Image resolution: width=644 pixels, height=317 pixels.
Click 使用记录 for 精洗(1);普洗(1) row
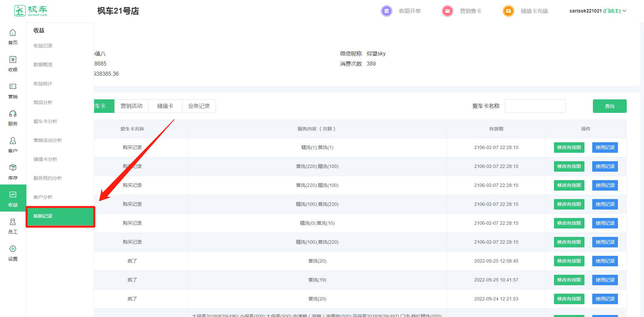(x=605, y=147)
